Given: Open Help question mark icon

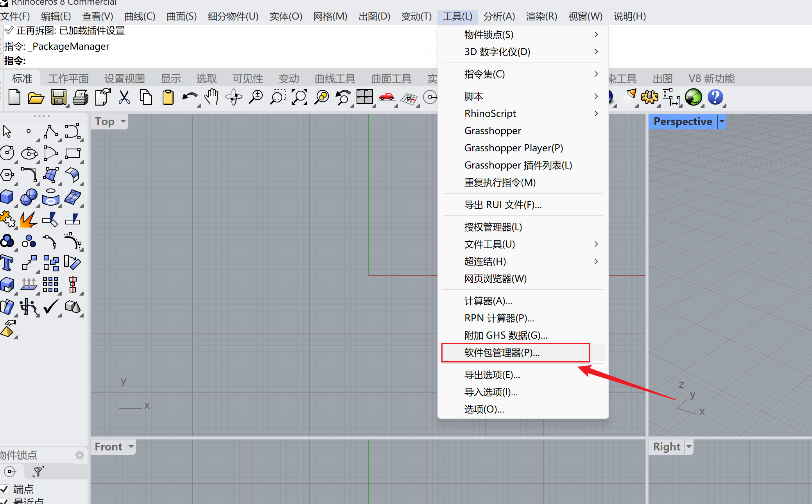Looking at the screenshot, I should pyautogui.click(x=715, y=97).
